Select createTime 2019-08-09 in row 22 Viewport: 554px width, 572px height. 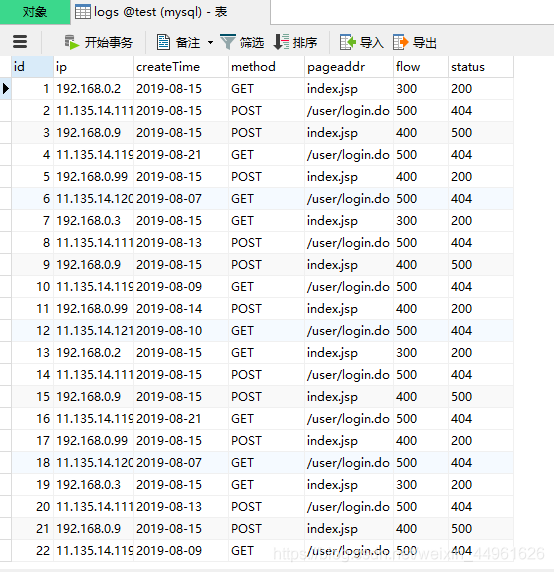(181, 550)
